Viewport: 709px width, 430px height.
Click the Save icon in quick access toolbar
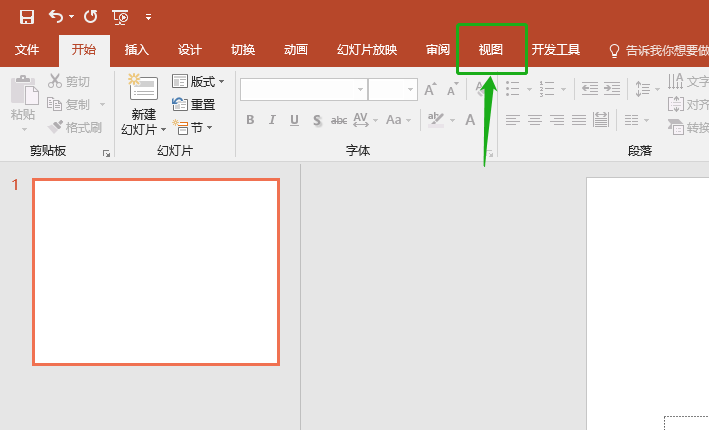point(27,17)
